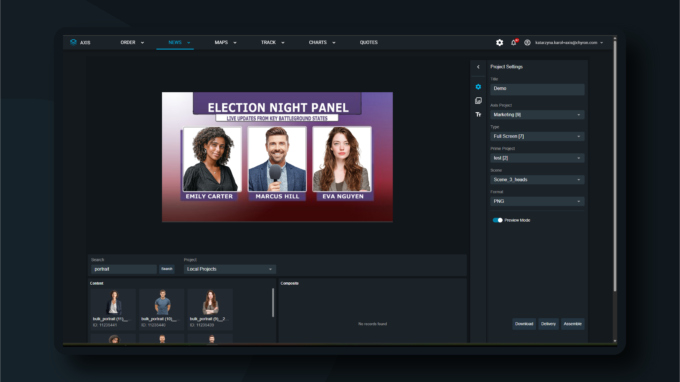Select the first bulk_portrait thumbnail

[113, 309]
